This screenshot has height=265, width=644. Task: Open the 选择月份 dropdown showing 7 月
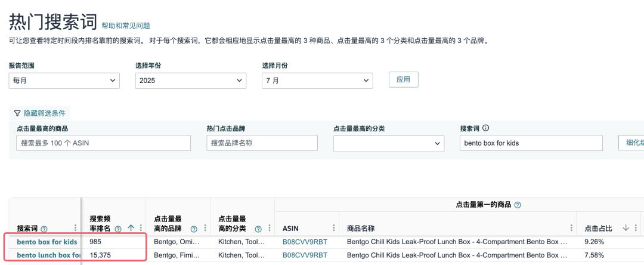[x=317, y=81]
